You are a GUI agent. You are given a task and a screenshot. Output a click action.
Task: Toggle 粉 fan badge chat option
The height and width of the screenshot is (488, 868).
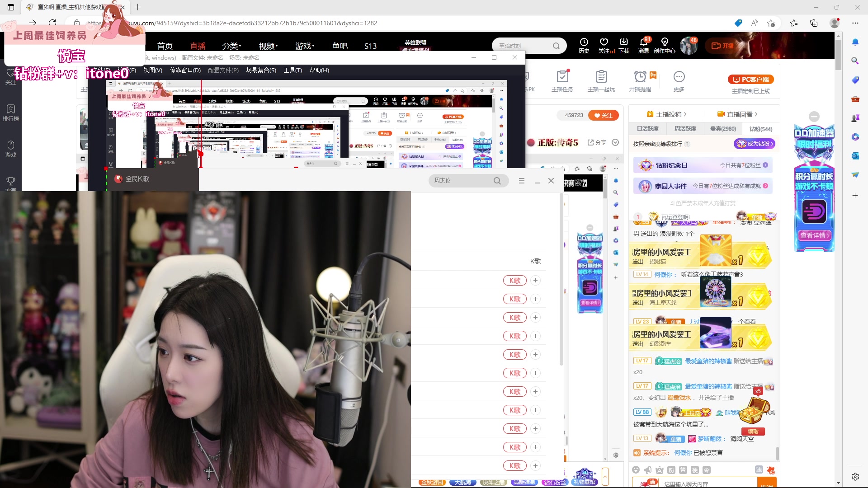[671, 470]
